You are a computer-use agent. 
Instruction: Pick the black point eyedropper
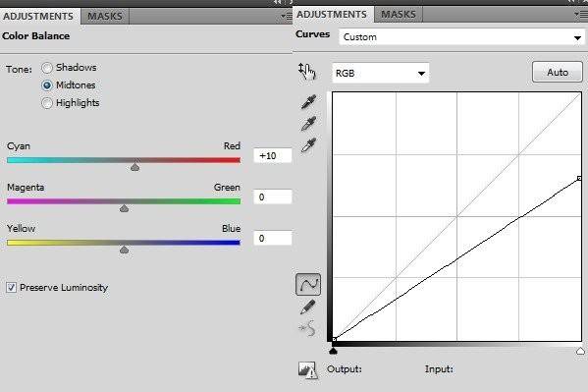tap(308, 102)
